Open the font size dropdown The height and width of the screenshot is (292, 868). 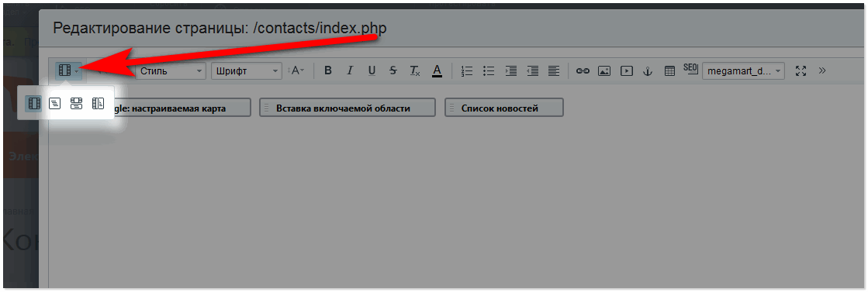tap(296, 70)
